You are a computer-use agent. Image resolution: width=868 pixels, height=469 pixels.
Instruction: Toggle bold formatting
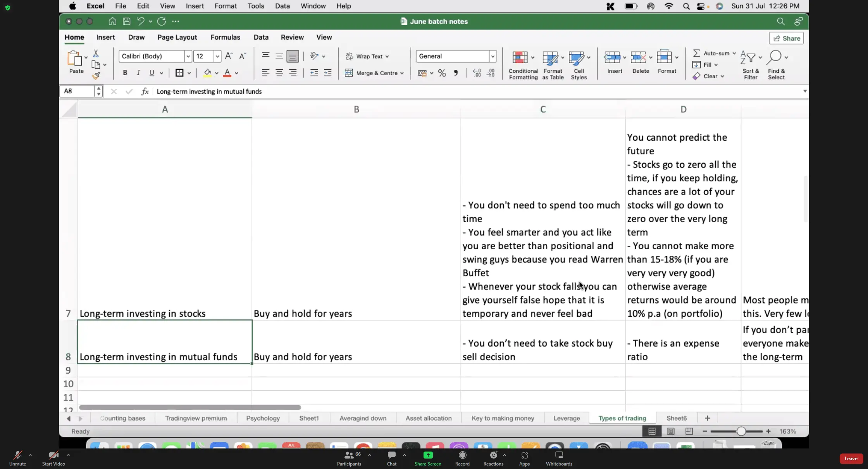(x=125, y=73)
